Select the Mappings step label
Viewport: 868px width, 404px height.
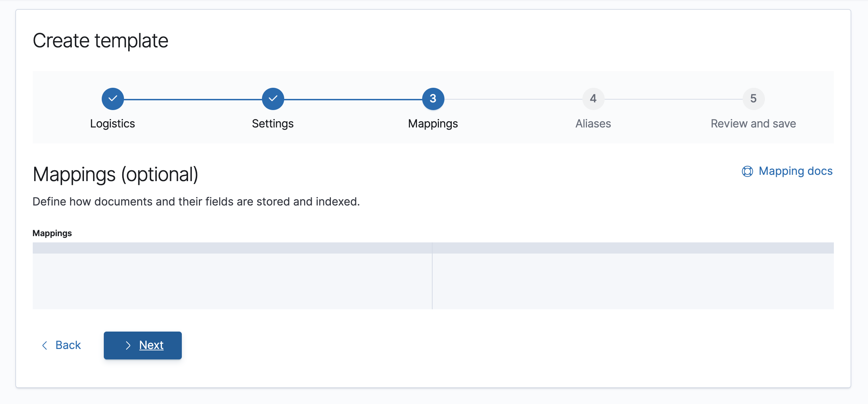coord(433,124)
